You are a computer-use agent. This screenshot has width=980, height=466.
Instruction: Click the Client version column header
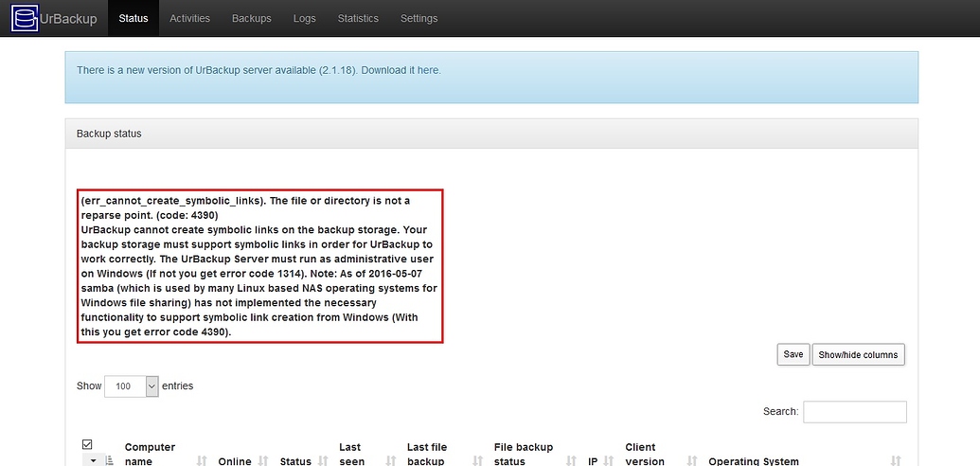coord(645,454)
